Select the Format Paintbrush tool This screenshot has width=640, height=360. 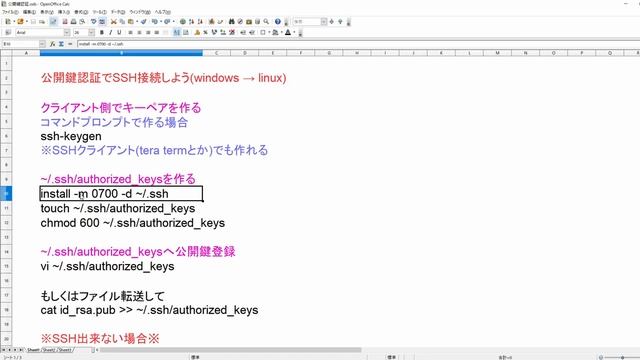pos(143,22)
